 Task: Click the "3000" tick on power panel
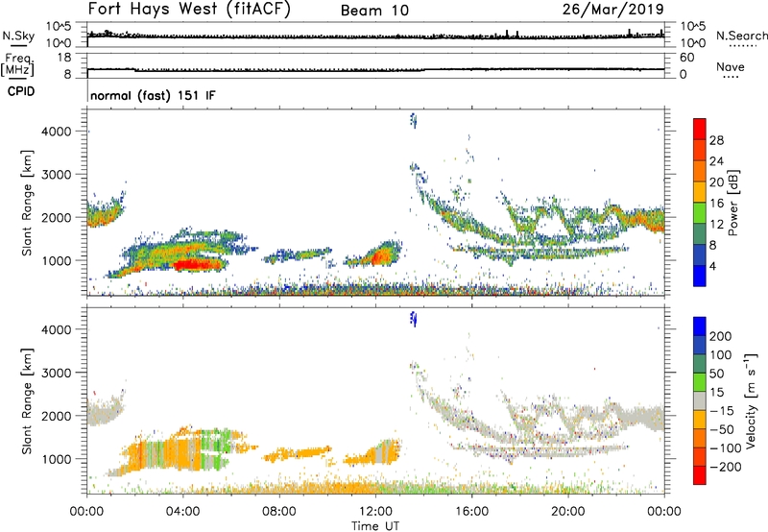point(57,175)
